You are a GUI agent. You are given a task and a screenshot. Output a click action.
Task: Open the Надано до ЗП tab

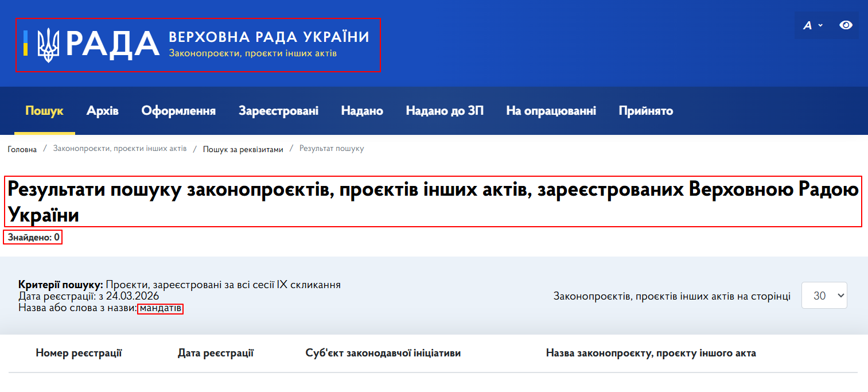445,111
